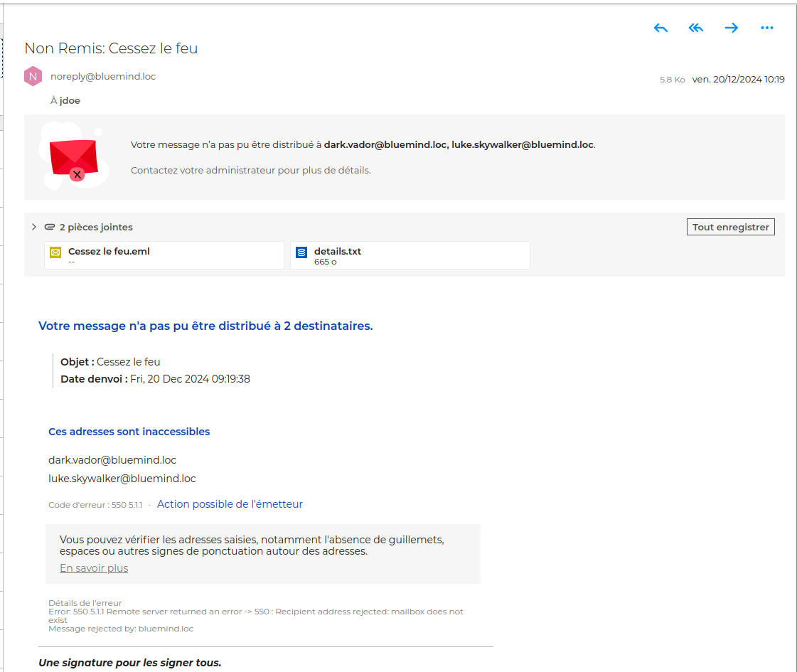
Task: Click recipient name 'jdoe'
Action: click(x=70, y=101)
